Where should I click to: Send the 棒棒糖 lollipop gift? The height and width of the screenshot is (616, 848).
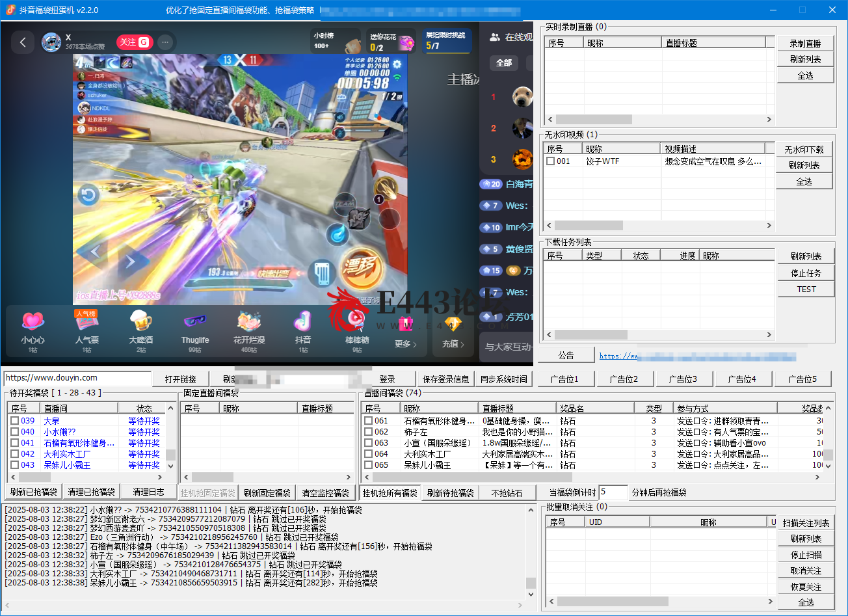pyautogui.click(x=357, y=330)
